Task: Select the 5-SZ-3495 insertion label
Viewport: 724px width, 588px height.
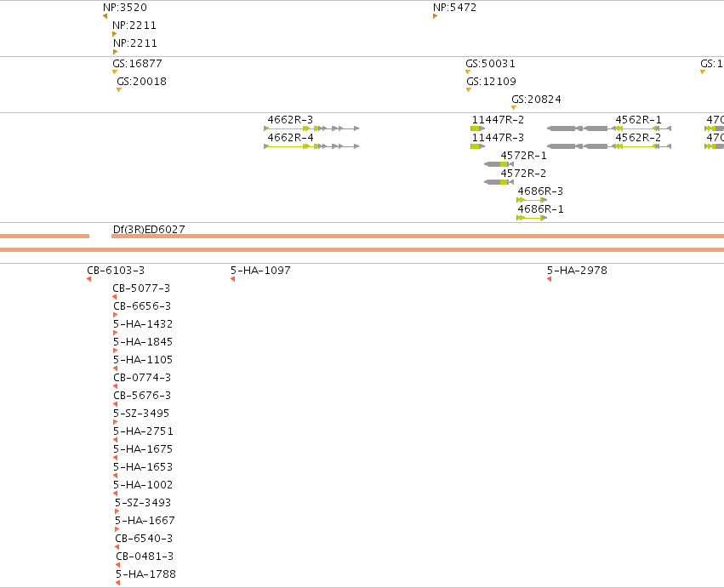Action: (x=141, y=414)
